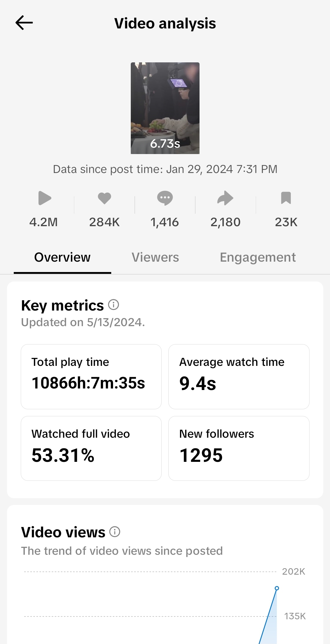Tap the New followers card

point(239,448)
